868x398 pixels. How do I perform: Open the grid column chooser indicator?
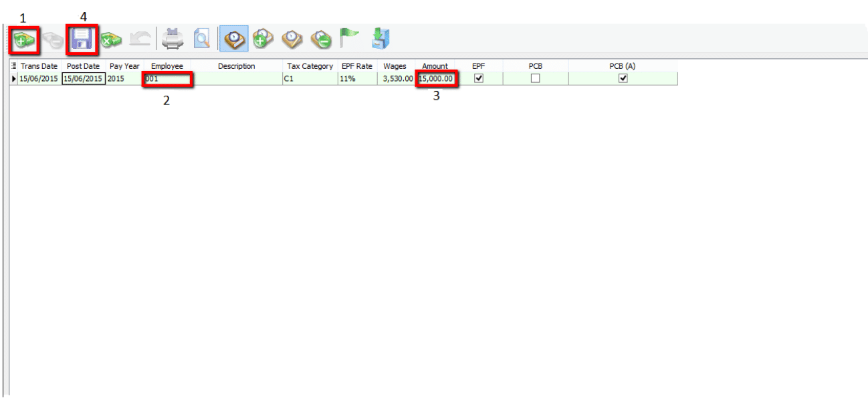point(14,66)
